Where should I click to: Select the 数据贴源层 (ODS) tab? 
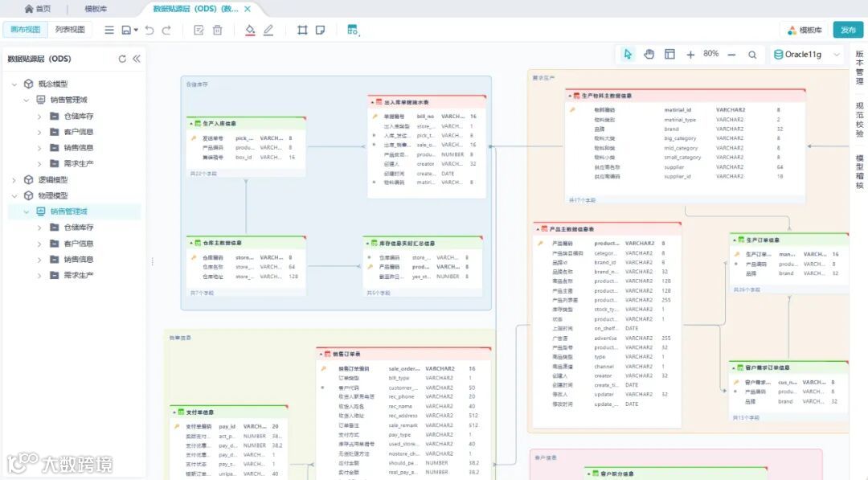click(x=195, y=9)
